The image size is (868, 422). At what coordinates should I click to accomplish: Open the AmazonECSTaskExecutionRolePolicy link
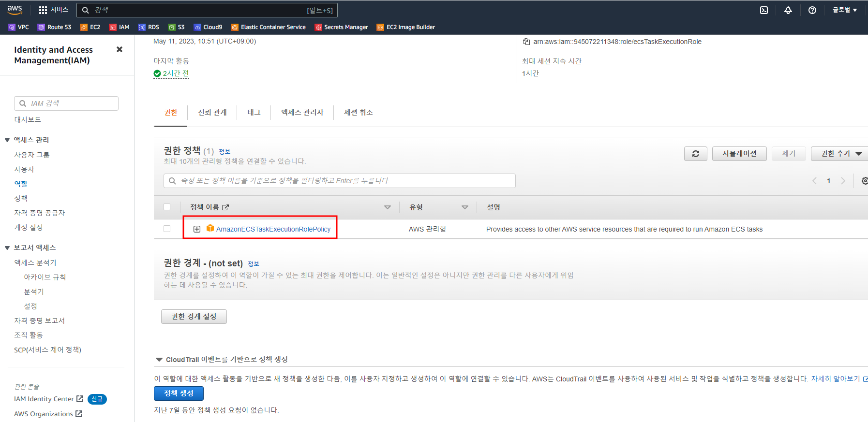coord(273,229)
